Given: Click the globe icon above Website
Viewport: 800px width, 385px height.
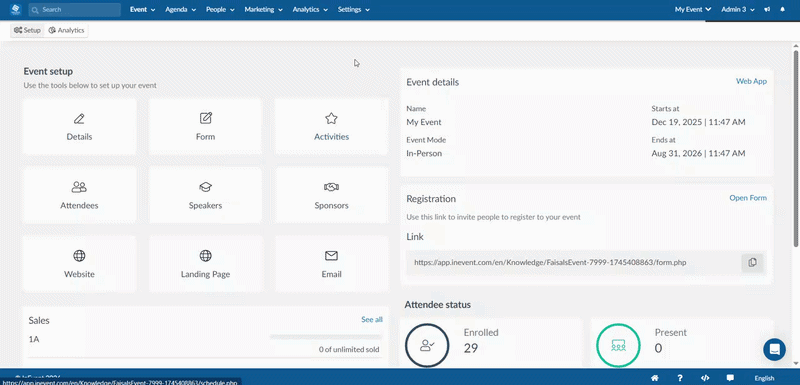Looking at the screenshot, I should [x=79, y=255].
